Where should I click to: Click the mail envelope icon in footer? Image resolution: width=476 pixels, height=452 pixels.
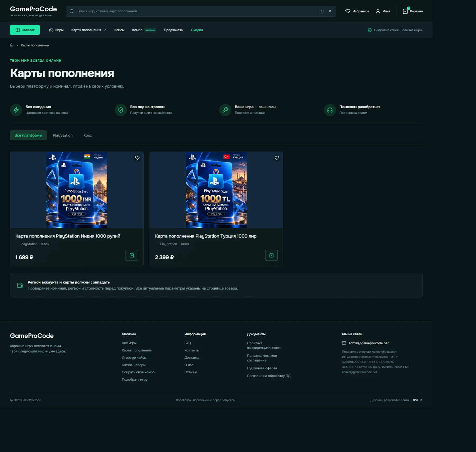(344, 343)
